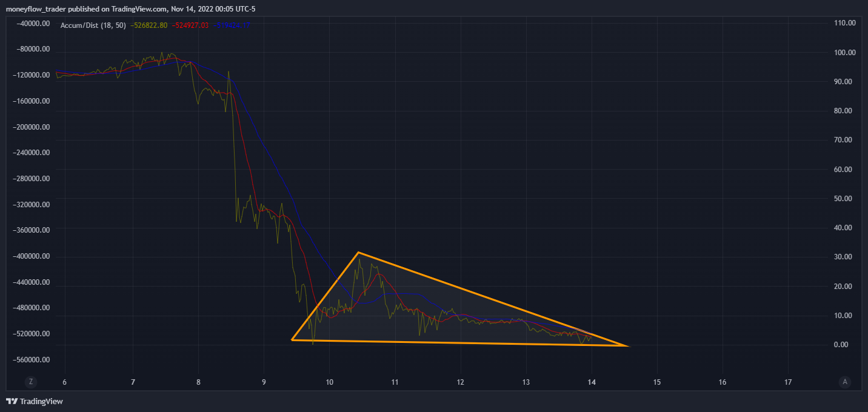Image resolution: width=868 pixels, height=412 pixels.
Task: Click the TradingView logo in the footer
Action: 35,401
